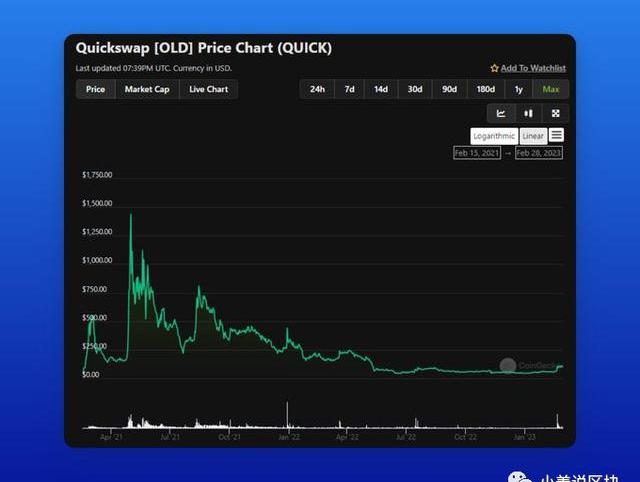This screenshot has height=482, width=640.
Task: Click the Add To Watchlist link
Action: point(533,68)
